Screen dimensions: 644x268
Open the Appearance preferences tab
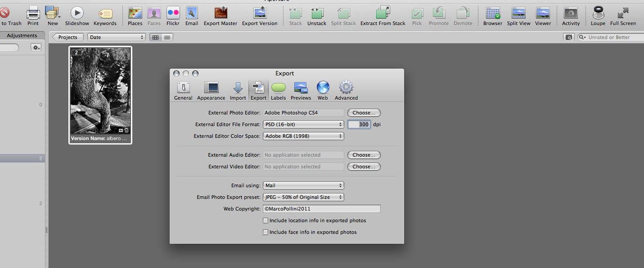point(211,90)
